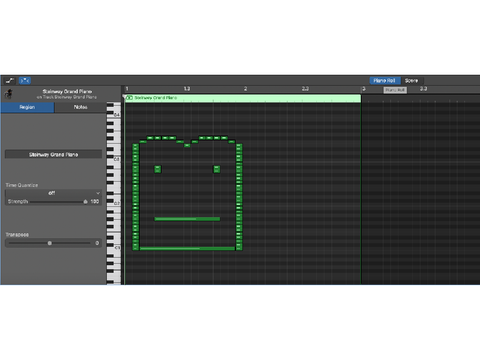Click bar 1 on the ruler
Screen dimensions: 480x360
(x=127, y=89)
